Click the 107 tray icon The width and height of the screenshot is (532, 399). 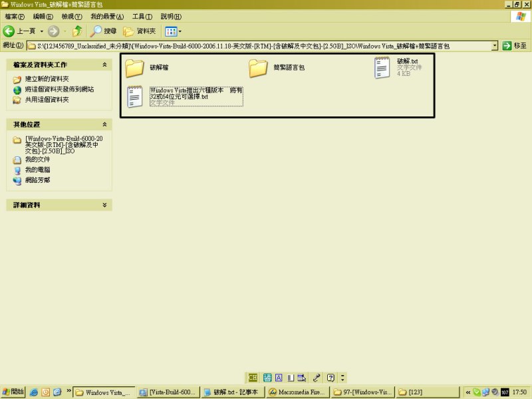click(x=505, y=392)
